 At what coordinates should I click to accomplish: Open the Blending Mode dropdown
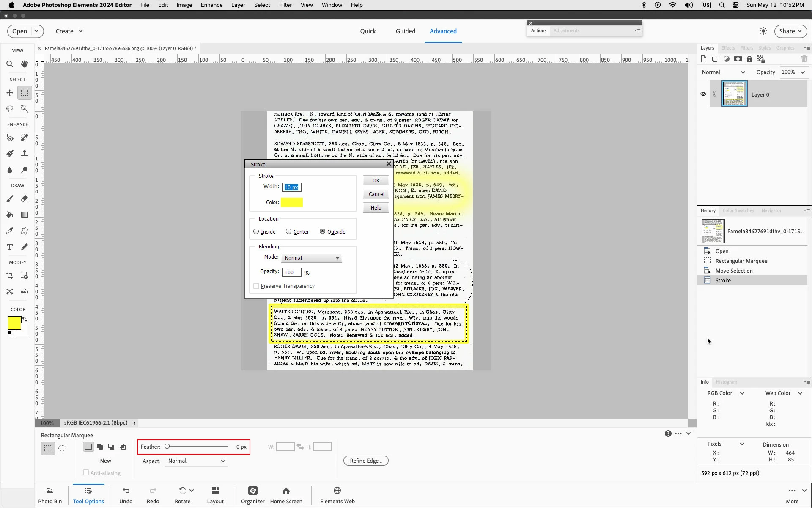(311, 258)
